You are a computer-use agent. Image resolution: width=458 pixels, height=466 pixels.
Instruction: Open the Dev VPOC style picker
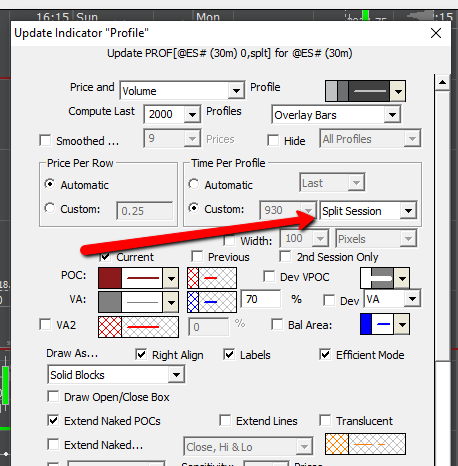point(385,278)
